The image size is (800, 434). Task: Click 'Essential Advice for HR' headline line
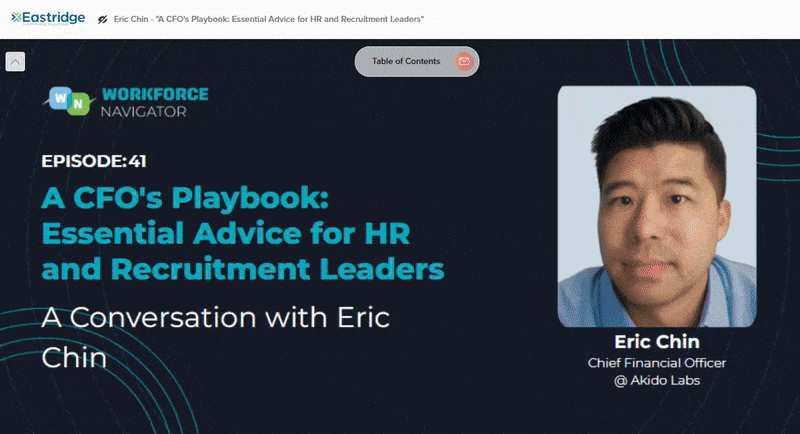coord(228,233)
